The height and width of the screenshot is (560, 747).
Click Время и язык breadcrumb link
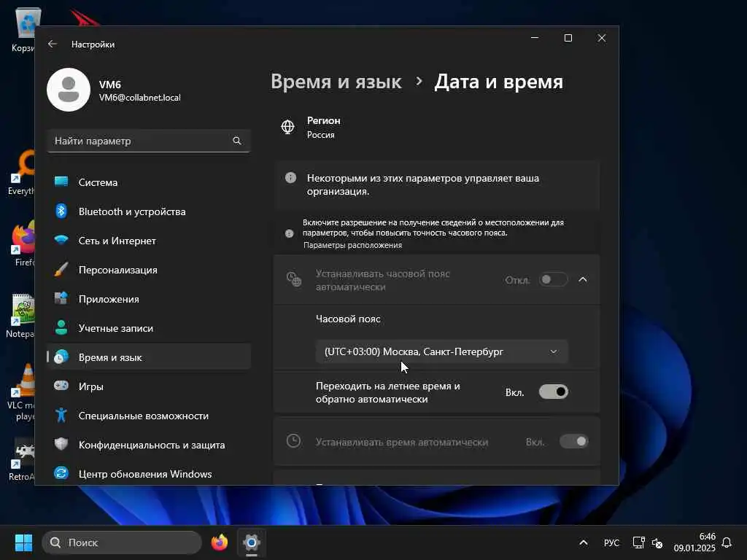pyautogui.click(x=336, y=82)
